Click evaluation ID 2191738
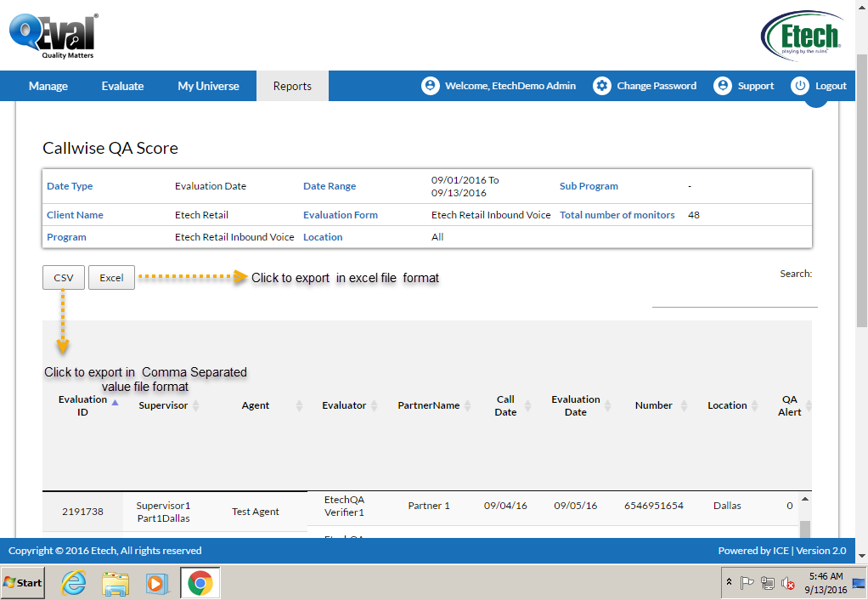Screen dimensions: 868x600 click(x=82, y=512)
